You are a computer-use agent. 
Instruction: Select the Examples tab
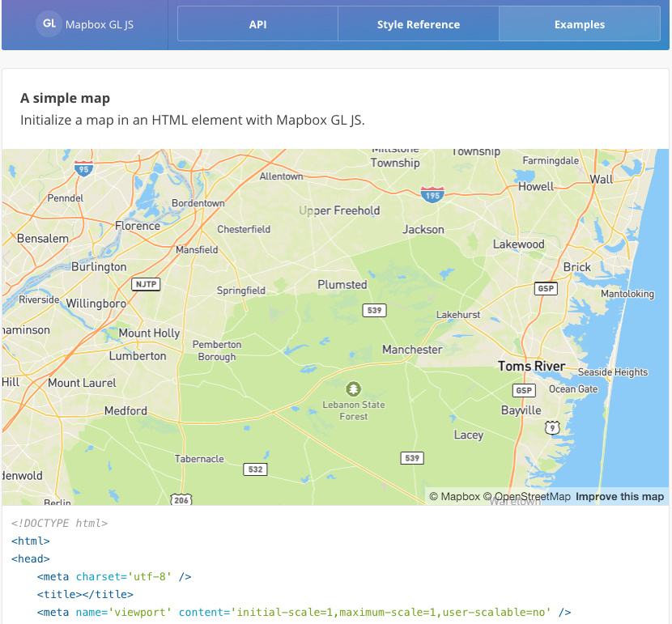pos(580,24)
